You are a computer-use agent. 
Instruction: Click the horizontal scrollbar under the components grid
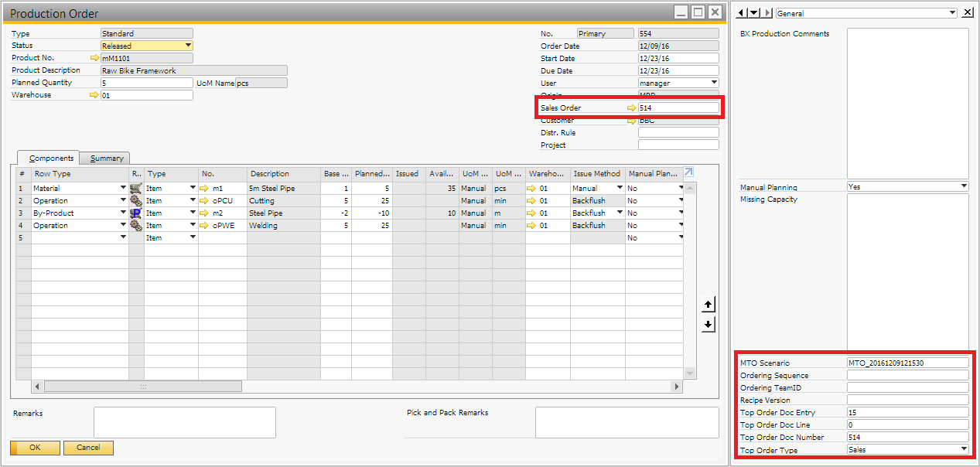[143, 386]
